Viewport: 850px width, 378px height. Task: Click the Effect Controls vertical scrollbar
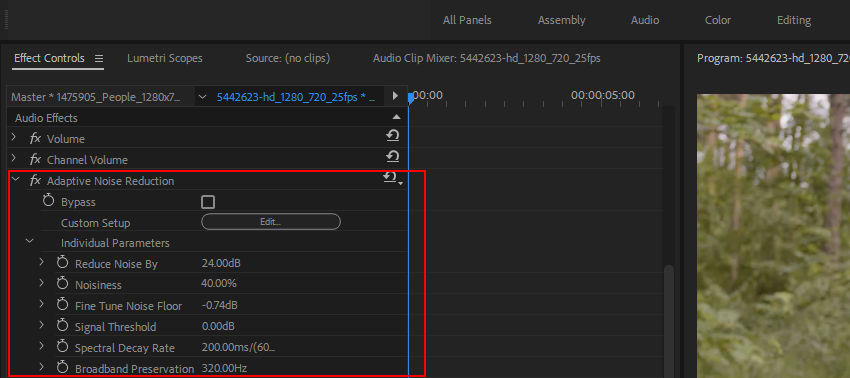pos(669,320)
